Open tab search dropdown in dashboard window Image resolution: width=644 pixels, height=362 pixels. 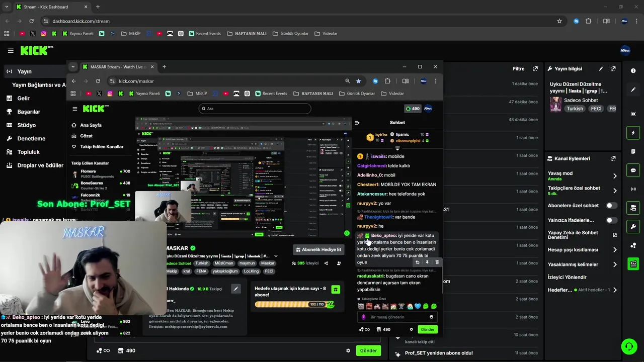tap(7, 7)
